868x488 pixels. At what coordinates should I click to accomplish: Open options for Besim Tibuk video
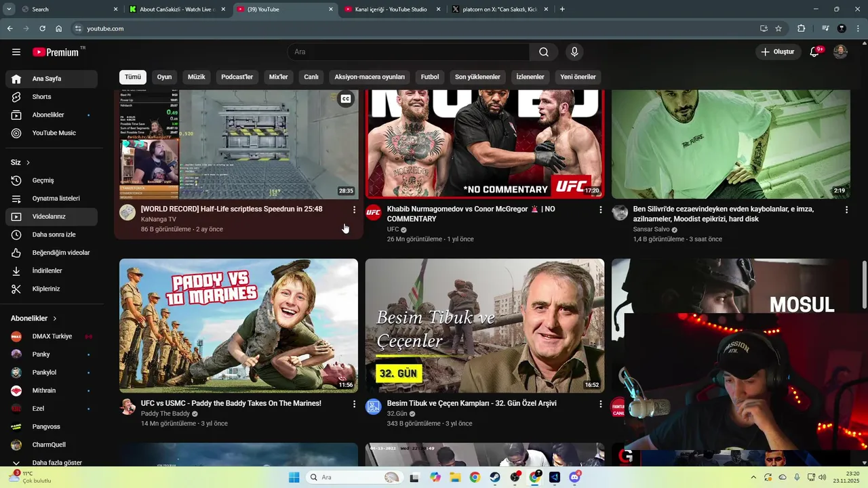[x=600, y=404]
